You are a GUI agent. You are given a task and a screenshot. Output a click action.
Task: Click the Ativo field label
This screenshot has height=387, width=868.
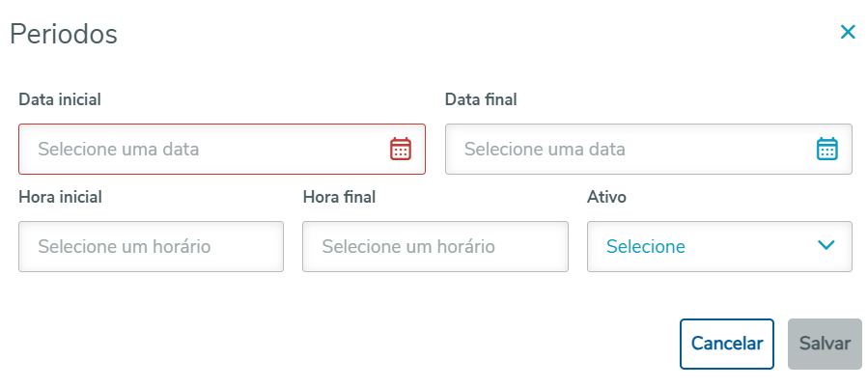pyautogui.click(x=606, y=197)
